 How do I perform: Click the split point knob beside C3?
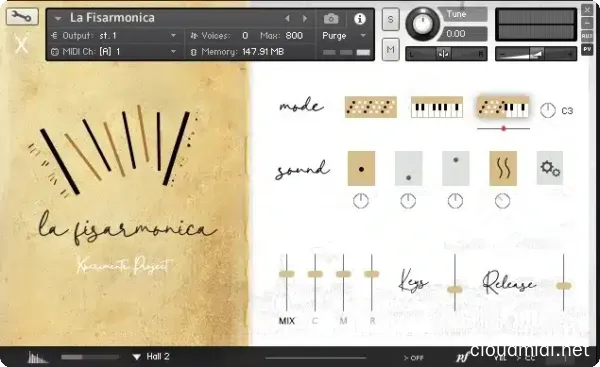tap(548, 111)
